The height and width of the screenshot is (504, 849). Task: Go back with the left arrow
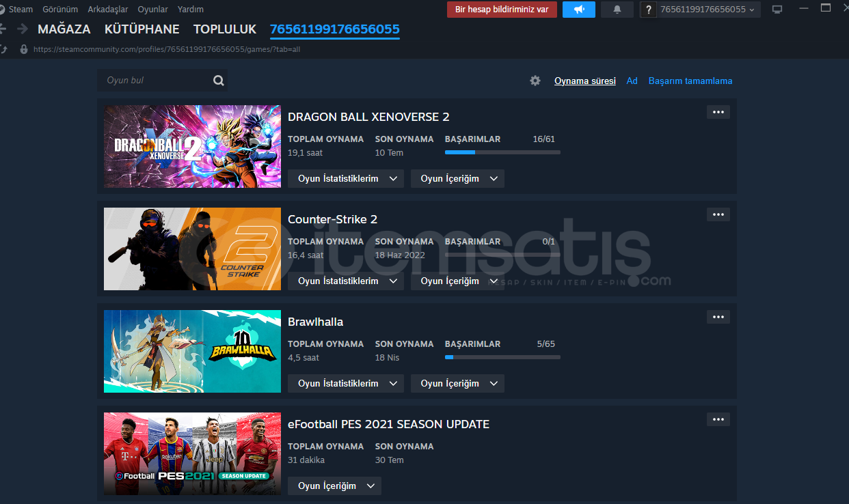(x=2, y=29)
